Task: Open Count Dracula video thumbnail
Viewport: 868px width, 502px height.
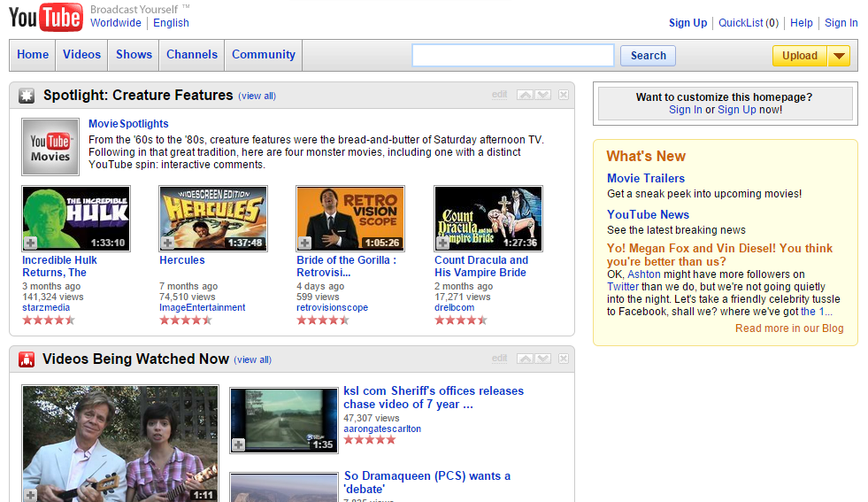Action: pos(488,219)
